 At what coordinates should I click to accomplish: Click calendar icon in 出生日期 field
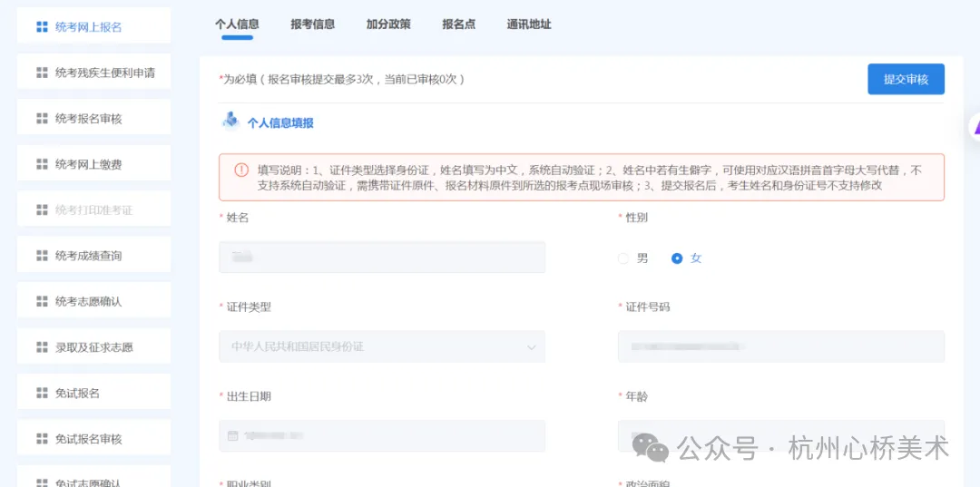click(x=232, y=435)
